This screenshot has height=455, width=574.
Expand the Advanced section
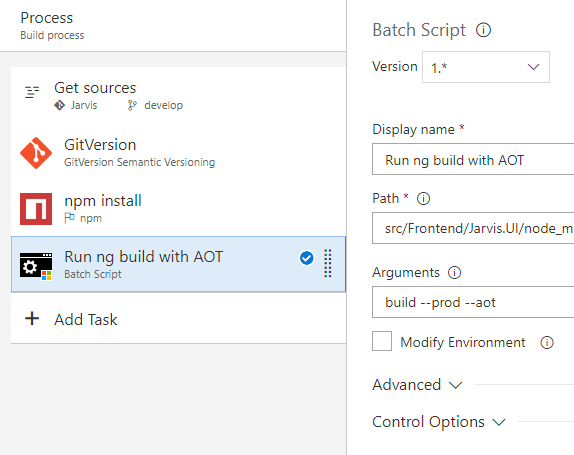coord(417,385)
